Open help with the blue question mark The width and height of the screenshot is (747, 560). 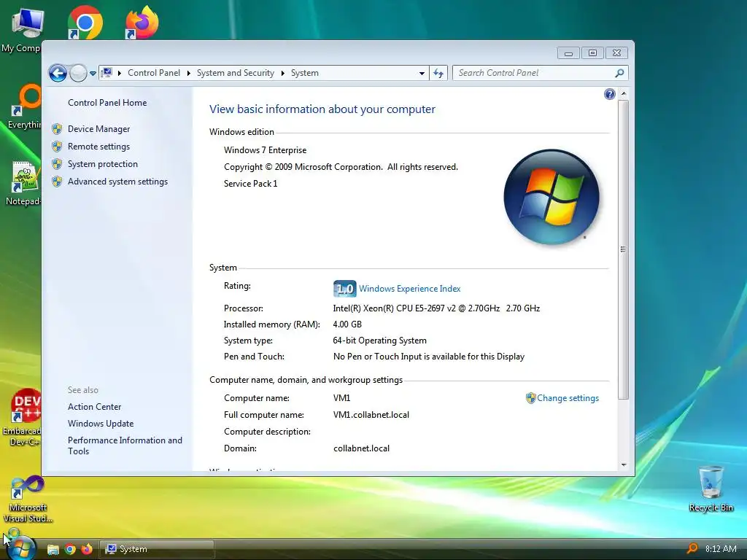609,94
